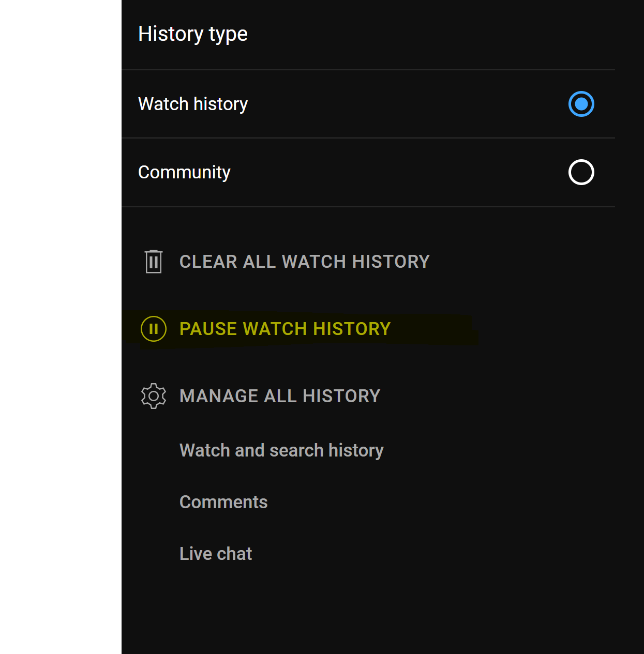
Task: Click the word 'search' in history link
Action: tap(296, 450)
